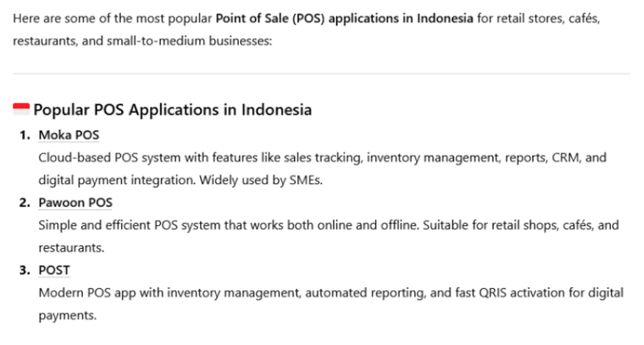Click the sentence Widely used by SMEs
Screen dimensions: 644x345
coord(261,180)
